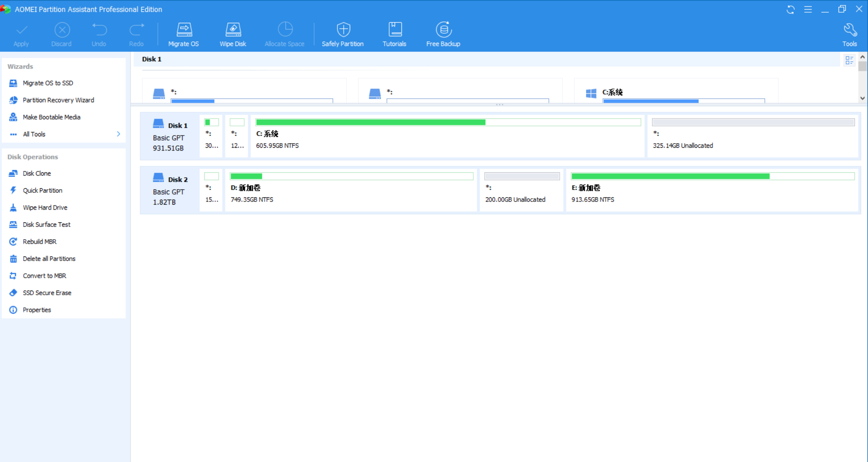Screen dimensions: 868x462
Task: Click the D: partition usage bar
Action: pyautogui.click(x=351, y=176)
